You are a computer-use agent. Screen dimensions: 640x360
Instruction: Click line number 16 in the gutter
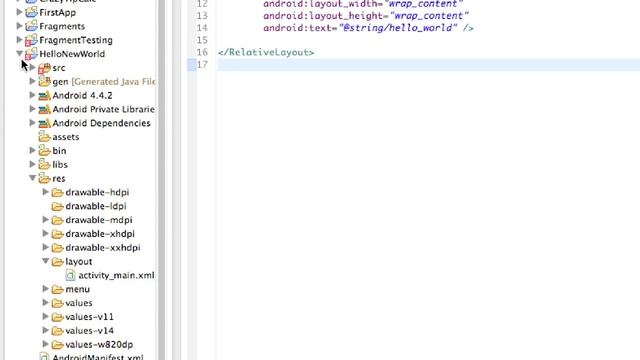click(x=202, y=52)
